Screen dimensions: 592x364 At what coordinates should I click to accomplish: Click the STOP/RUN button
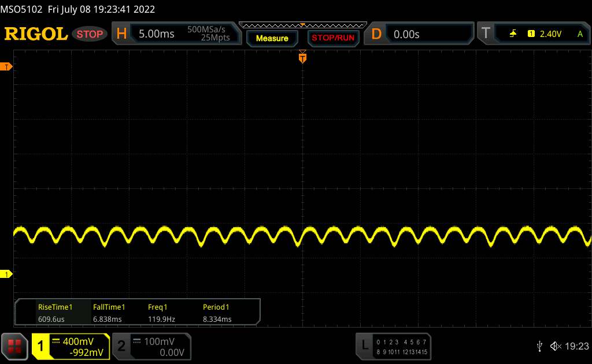pyautogui.click(x=333, y=38)
